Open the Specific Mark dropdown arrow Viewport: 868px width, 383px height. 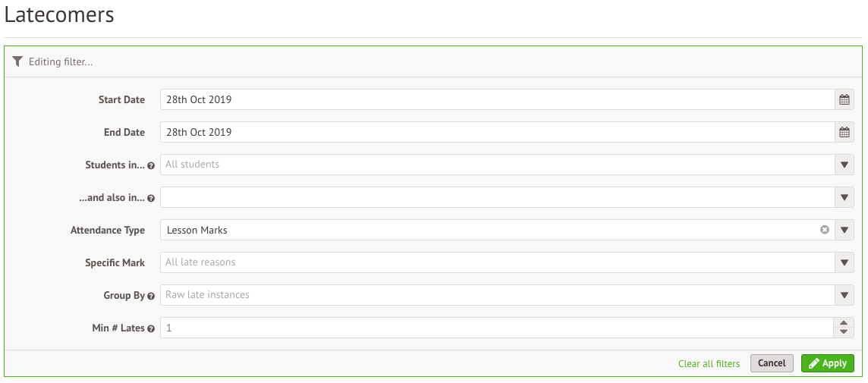point(844,262)
